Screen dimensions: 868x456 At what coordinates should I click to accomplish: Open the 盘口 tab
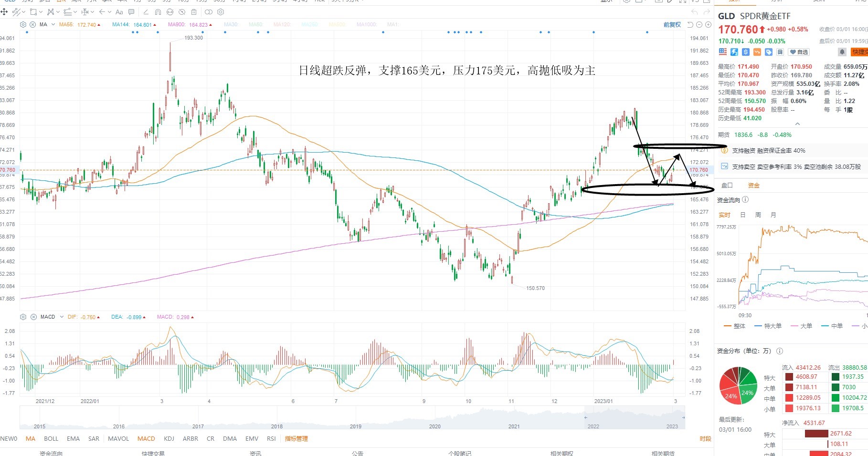727,185
